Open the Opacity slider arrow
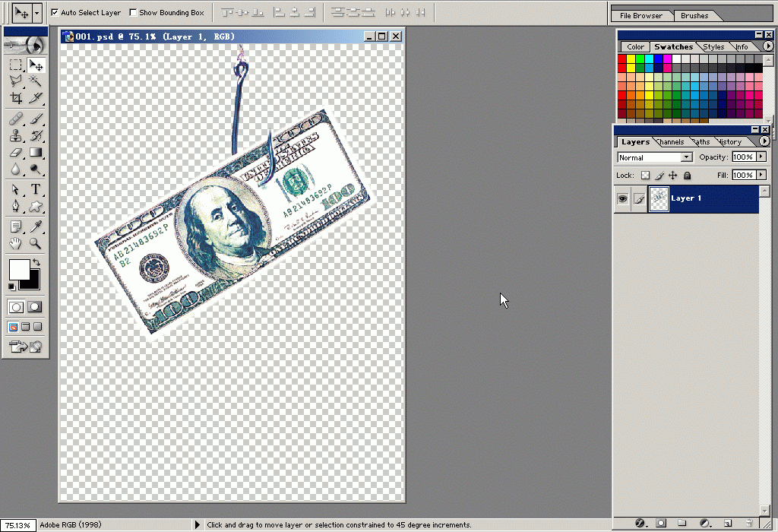778x532 pixels. pos(761,157)
